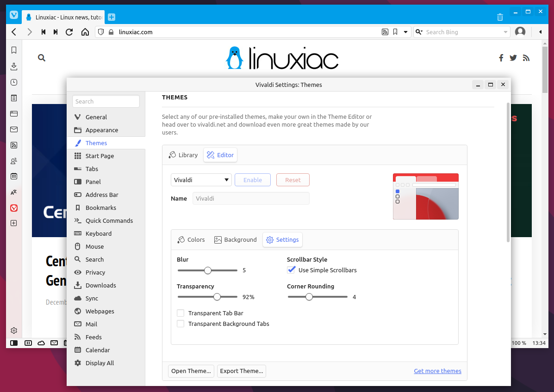Image resolution: width=554 pixels, height=392 pixels.
Task: Show site info via the padlock icon
Action: (111, 32)
